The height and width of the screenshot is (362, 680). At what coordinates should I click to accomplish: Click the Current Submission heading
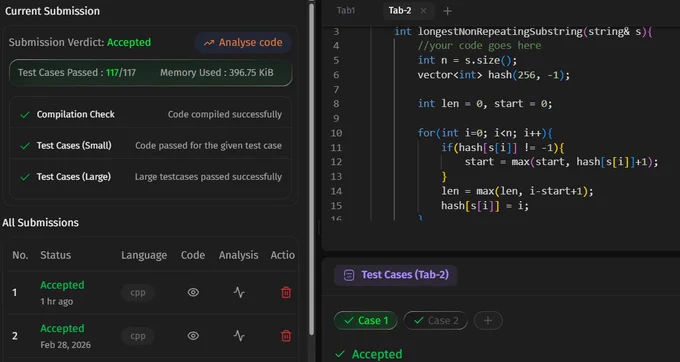pos(52,11)
